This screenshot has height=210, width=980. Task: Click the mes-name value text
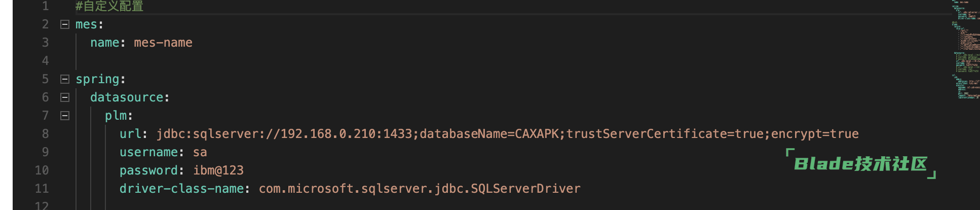[163, 43]
